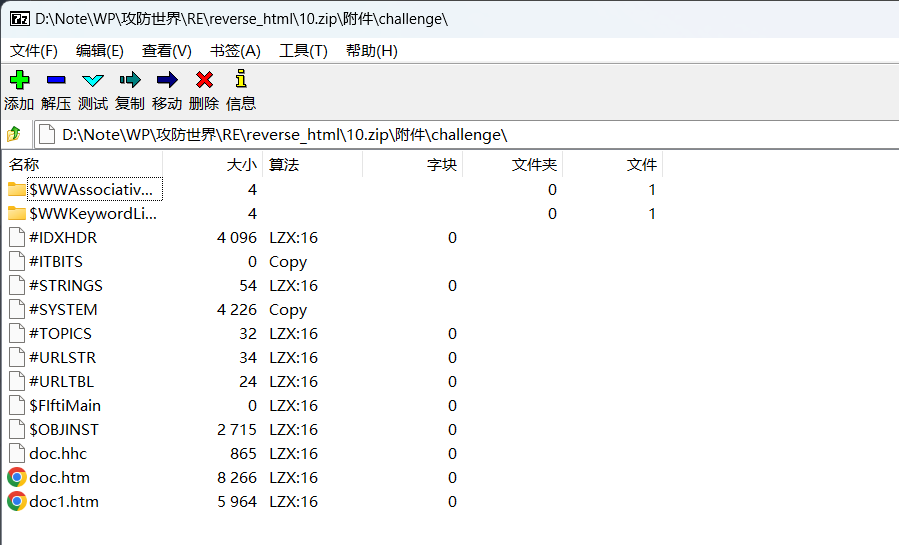
Task: Click the up-folder icon beside address bar
Action: [x=14, y=135]
